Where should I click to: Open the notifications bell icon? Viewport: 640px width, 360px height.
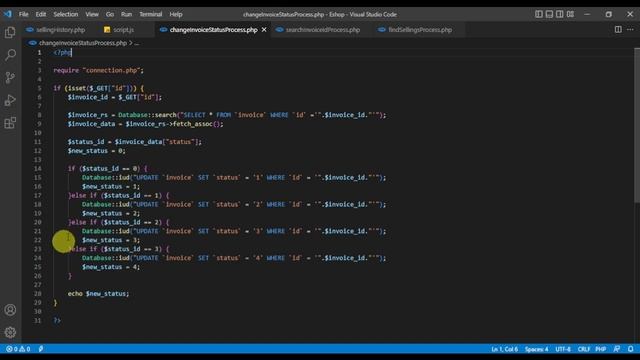[631, 349]
